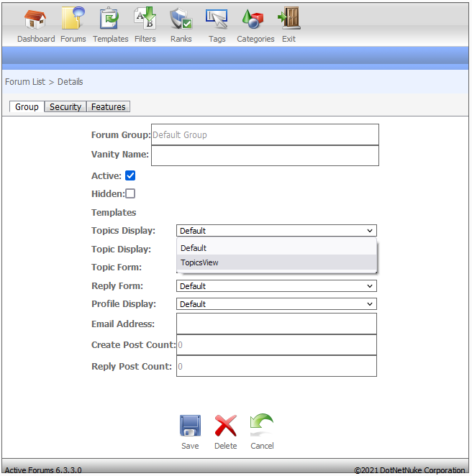Open the Forums folder icon

point(73,18)
